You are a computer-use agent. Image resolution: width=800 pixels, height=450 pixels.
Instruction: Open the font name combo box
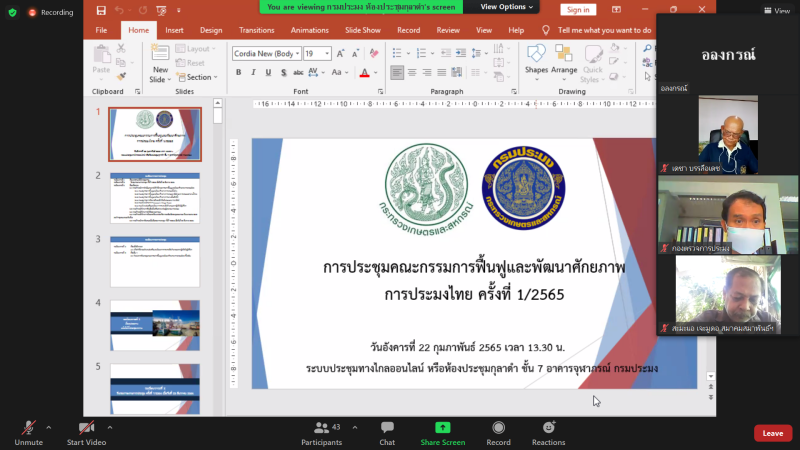266,54
